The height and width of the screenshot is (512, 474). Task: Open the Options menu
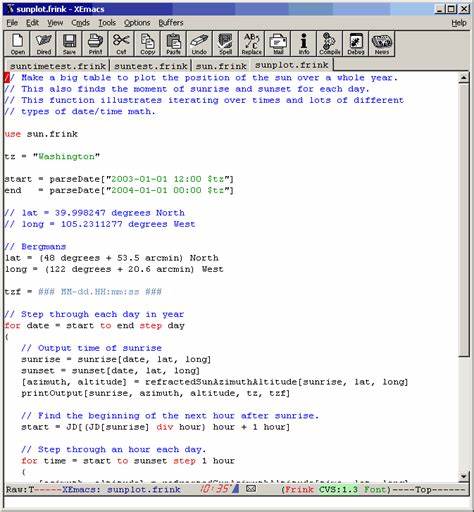[137, 23]
